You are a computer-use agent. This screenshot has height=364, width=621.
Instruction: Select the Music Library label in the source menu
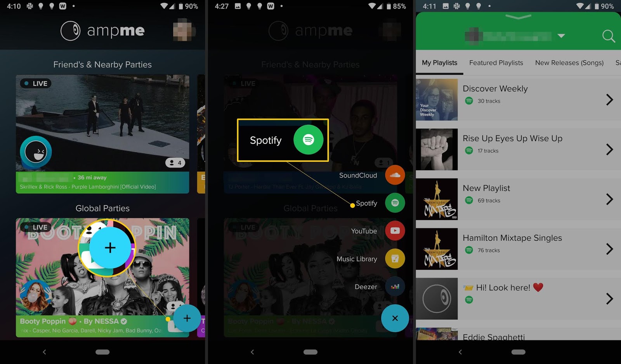coord(357,259)
